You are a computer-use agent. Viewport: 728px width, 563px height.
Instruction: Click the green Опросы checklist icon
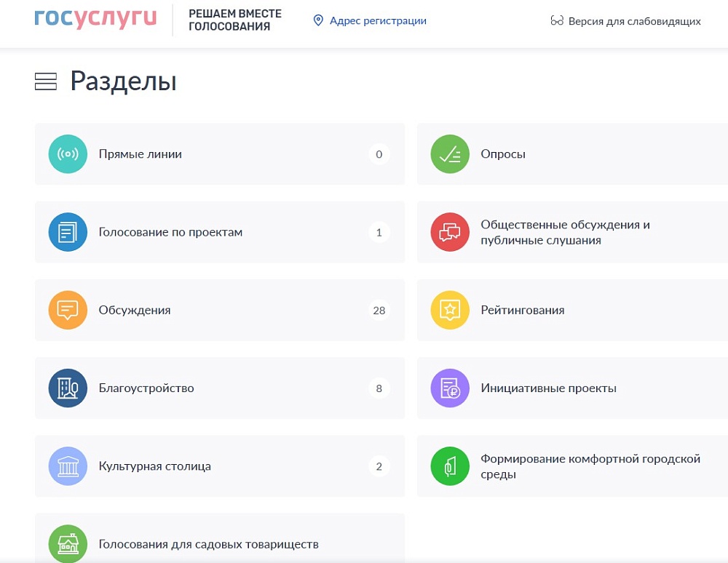coord(450,154)
